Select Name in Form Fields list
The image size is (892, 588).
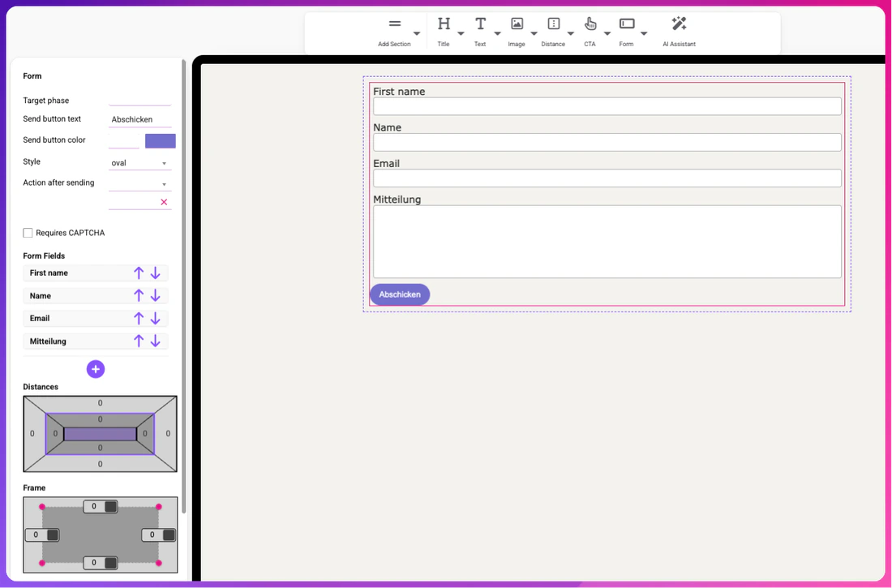coord(41,295)
